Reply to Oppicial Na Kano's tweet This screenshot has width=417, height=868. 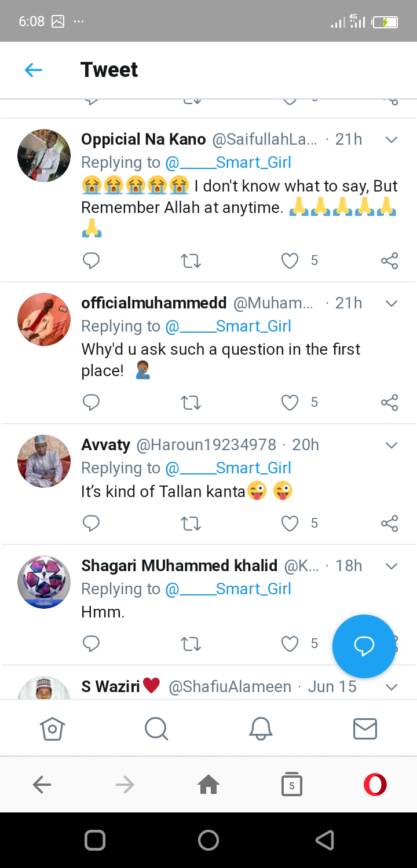[x=91, y=261]
